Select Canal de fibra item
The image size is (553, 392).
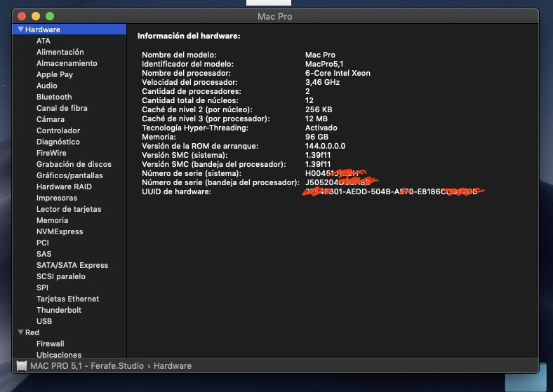point(62,108)
